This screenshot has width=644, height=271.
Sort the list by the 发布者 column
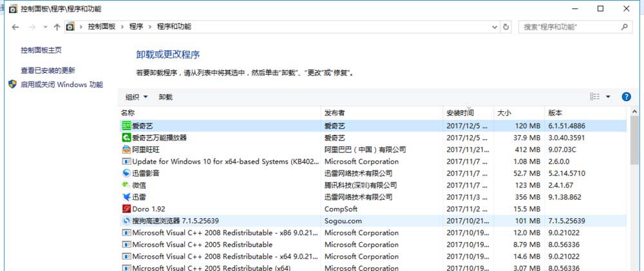[x=382, y=113]
